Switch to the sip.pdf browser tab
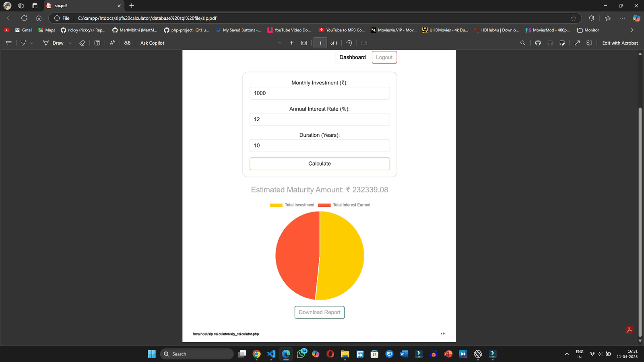This screenshot has height=362, width=644. 80,6
